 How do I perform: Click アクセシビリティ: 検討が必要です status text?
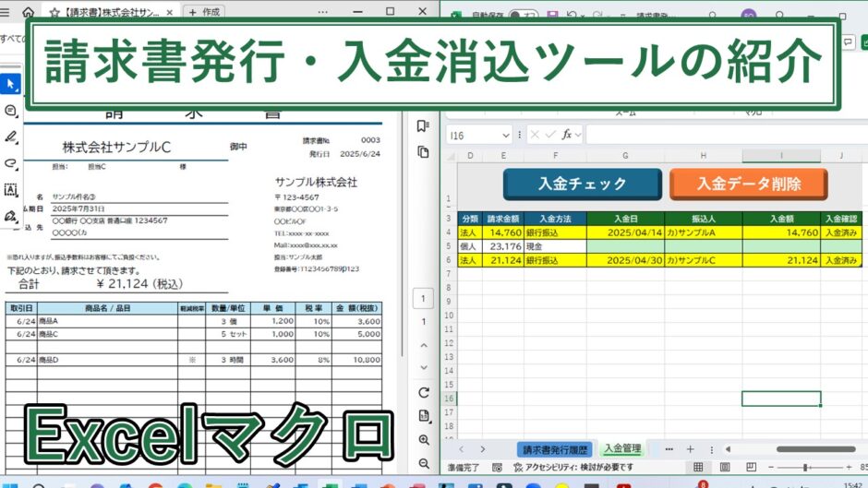tap(573, 468)
